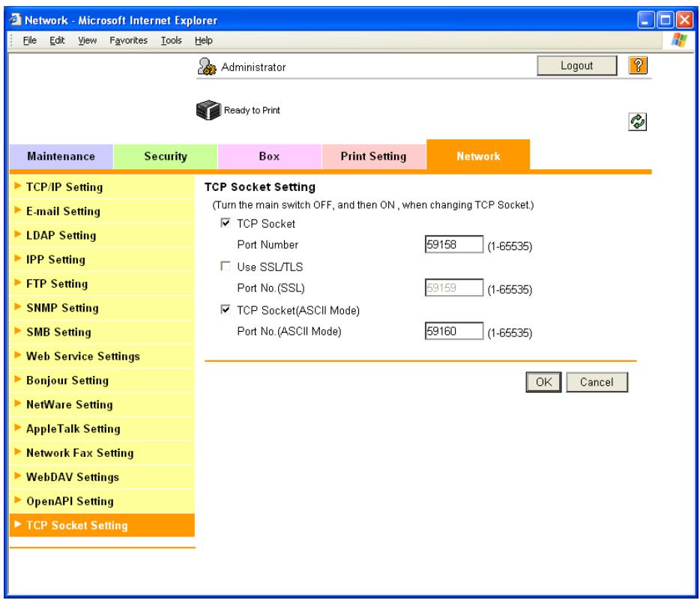Open the Print Setting tab
The width and height of the screenshot is (700, 600).
pyautogui.click(x=374, y=157)
